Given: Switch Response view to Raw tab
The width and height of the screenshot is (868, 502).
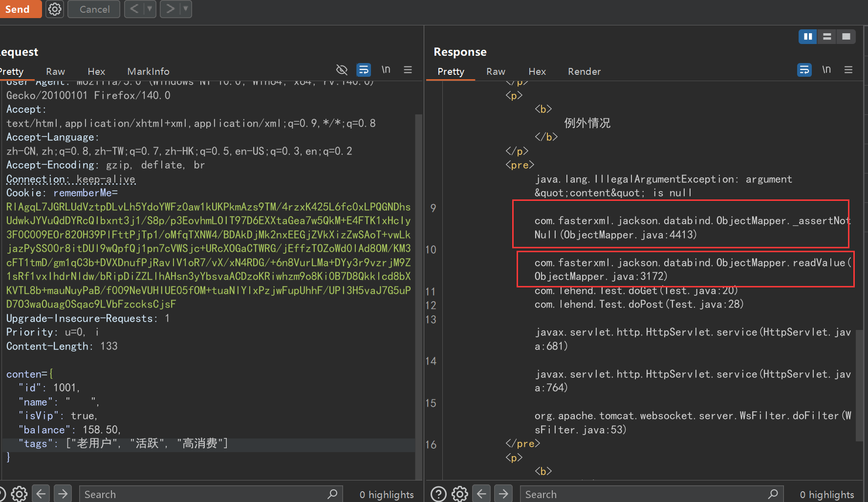Looking at the screenshot, I should tap(496, 71).
